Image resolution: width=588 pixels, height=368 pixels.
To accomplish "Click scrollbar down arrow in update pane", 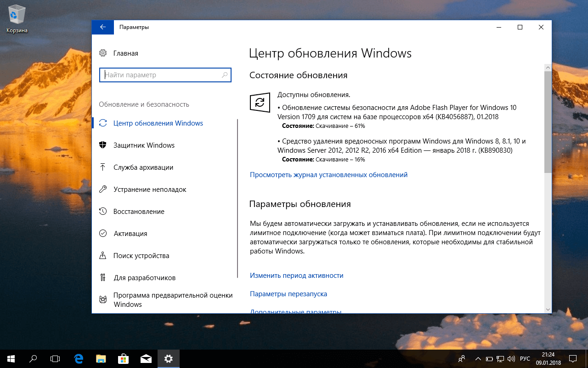I will 548,310.
